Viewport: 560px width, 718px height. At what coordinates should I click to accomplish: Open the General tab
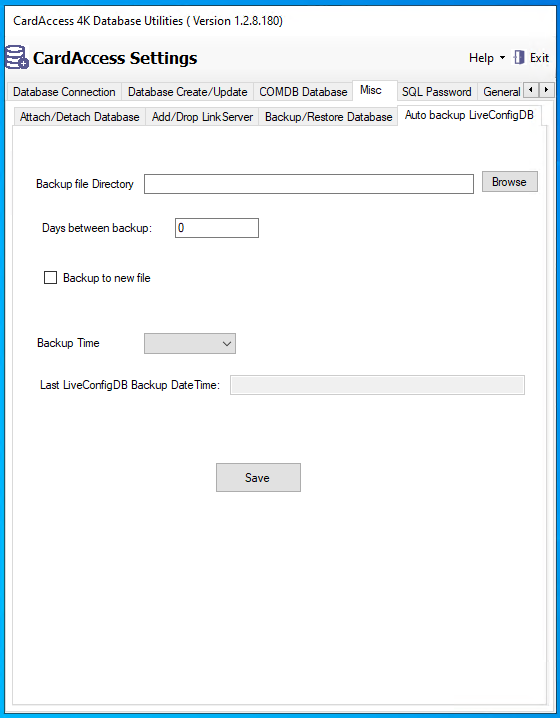[501, 92]
